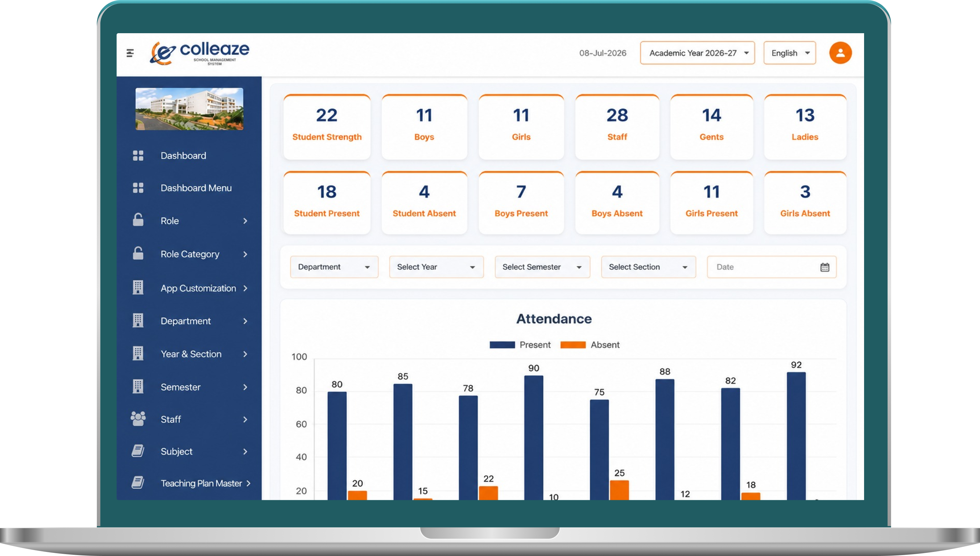Image resolution: width=980 pixels, height=556 pixels.
Task: Expand the App Customization chevron
Action: click(245, 288)
